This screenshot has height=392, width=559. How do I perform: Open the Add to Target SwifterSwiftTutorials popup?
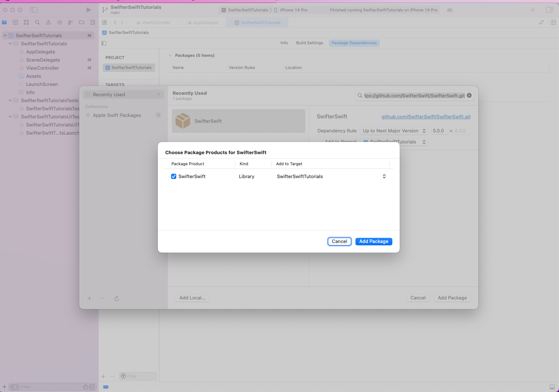(x=331, y=176)
